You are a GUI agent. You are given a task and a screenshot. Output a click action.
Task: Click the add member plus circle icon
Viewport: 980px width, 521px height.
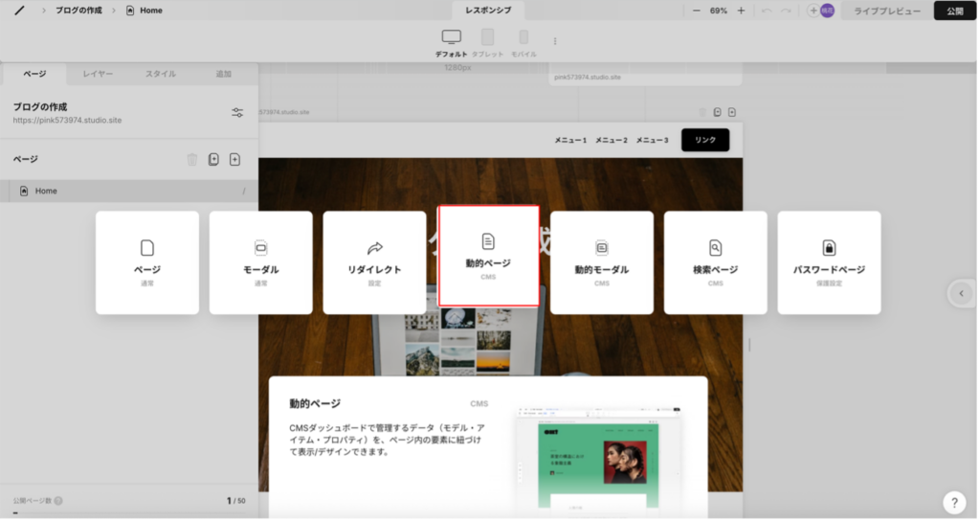(x=813, y=11)
